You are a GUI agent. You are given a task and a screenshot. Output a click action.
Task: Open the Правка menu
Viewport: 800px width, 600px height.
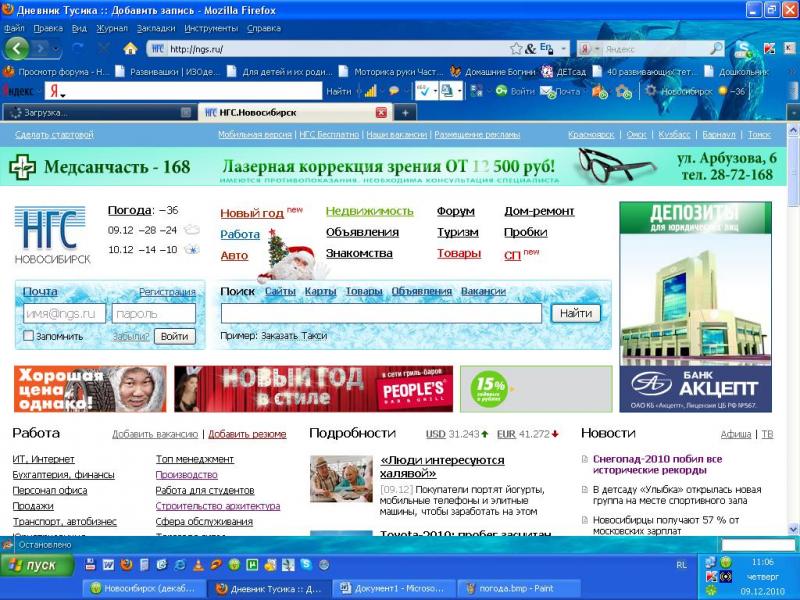[x=48, y=28]
